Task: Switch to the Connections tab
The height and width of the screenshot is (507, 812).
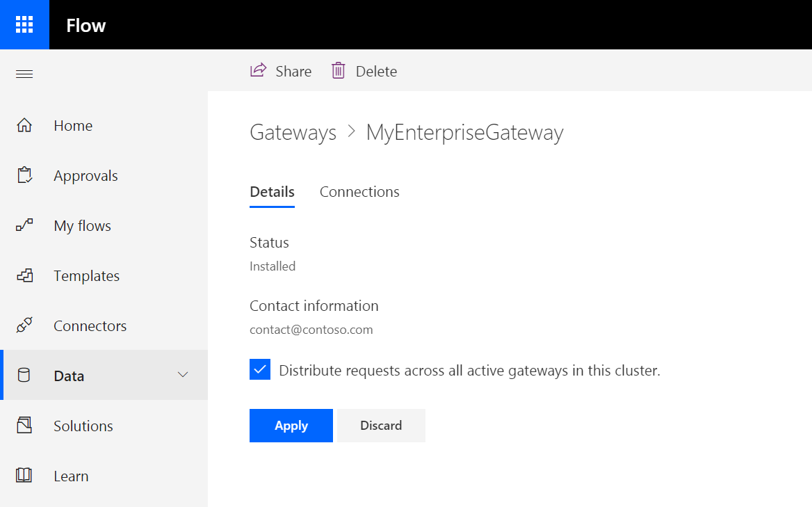Action: pyautogui.click(x=359, y=191)
